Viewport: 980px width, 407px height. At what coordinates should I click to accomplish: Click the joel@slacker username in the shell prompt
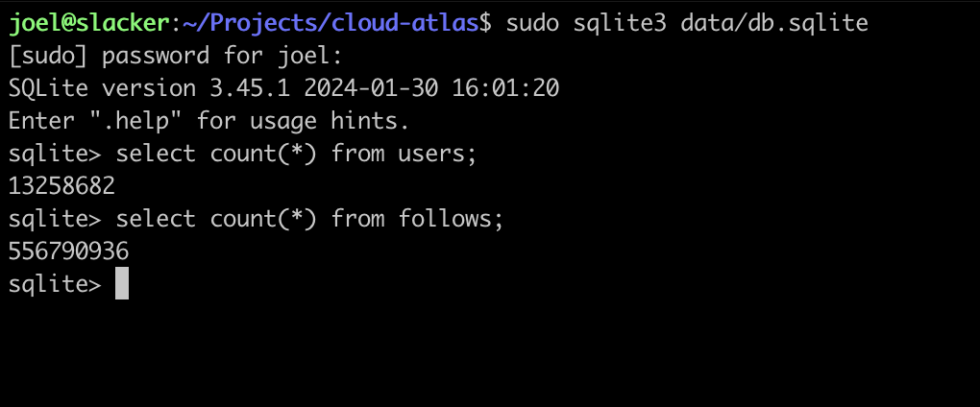[x=88, y=23]
